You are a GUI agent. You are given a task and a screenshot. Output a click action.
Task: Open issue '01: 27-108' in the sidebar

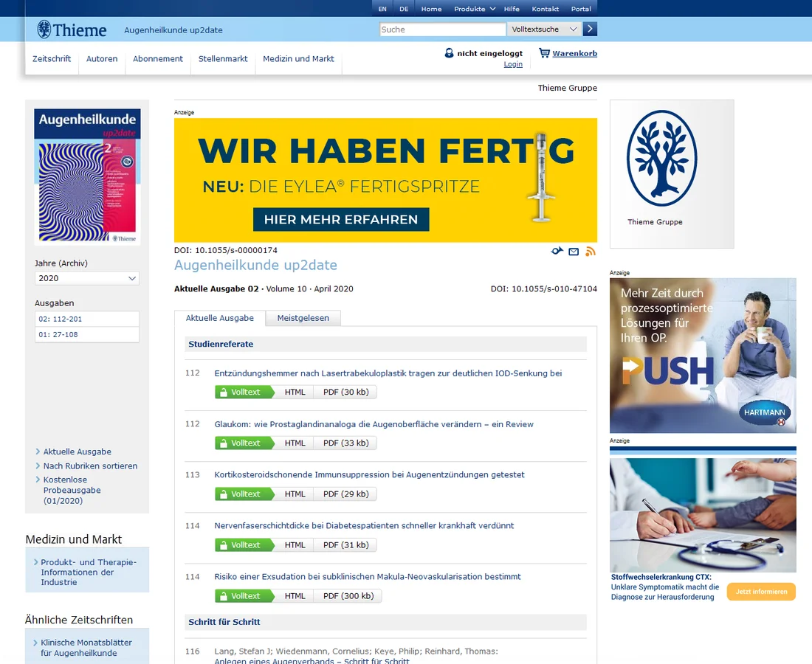[x=87, y=335]
